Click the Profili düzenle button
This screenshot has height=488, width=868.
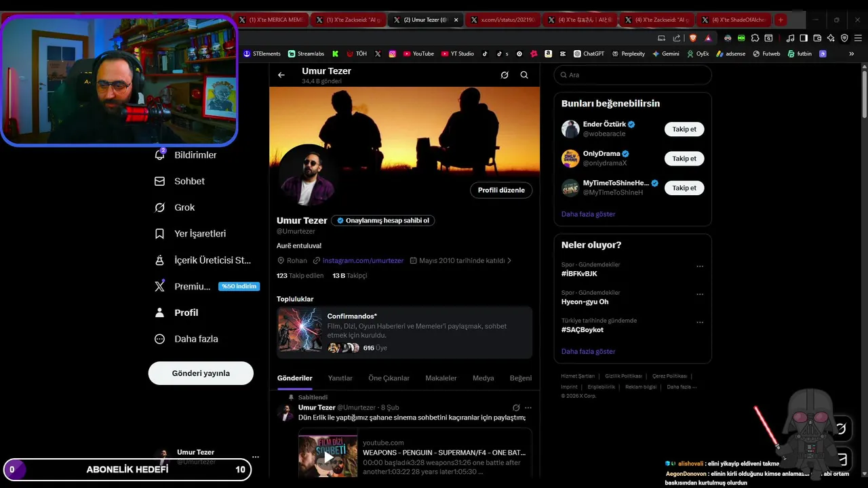[x=501, y=190]
